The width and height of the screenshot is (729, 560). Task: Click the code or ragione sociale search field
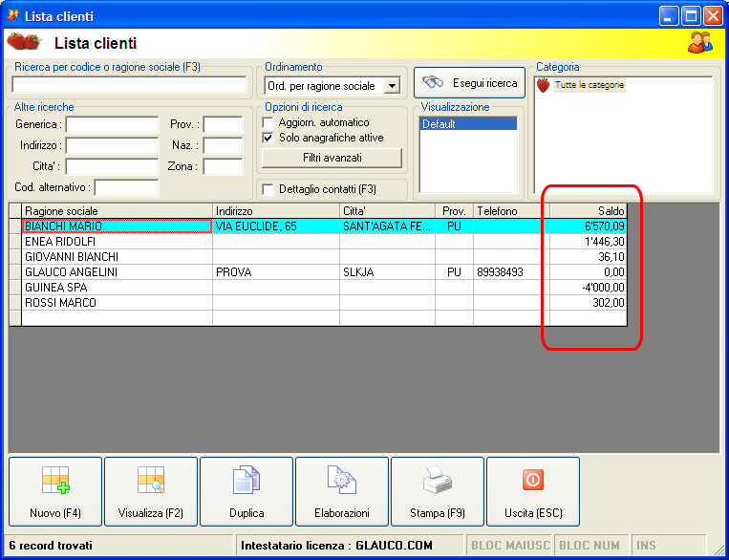(x=129, y=85)
